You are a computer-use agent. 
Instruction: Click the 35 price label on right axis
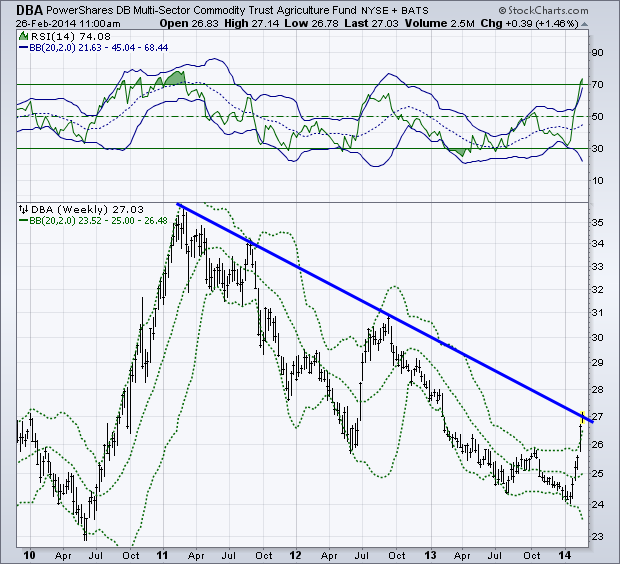(x=600, y=219)
